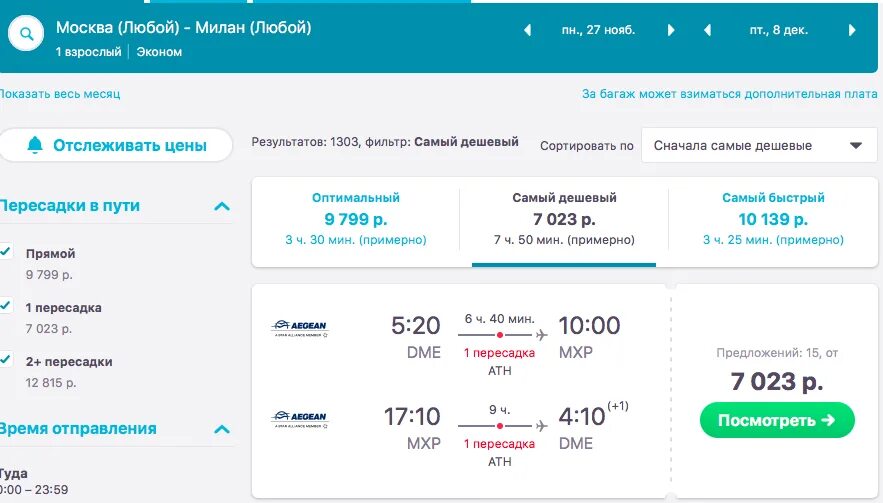
Task: Go to next return date arrow
Action: [x=852, y=30]
